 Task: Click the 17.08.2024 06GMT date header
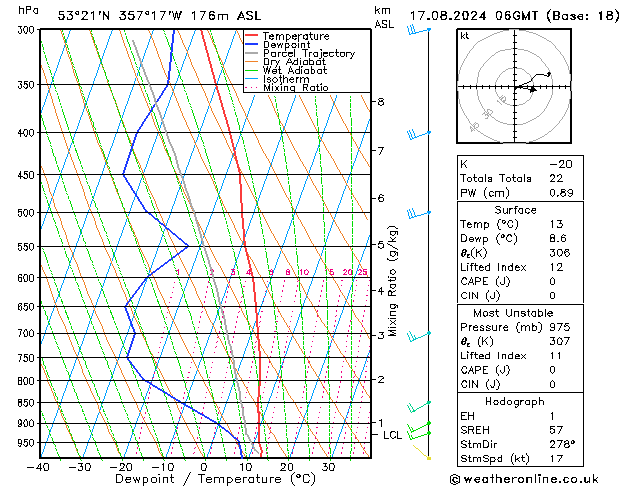(473, 16)
